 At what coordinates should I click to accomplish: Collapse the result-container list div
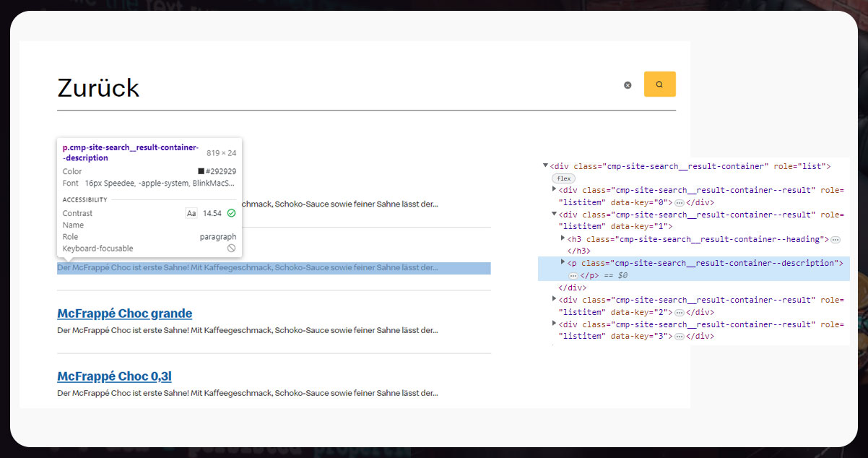[545, 166]
